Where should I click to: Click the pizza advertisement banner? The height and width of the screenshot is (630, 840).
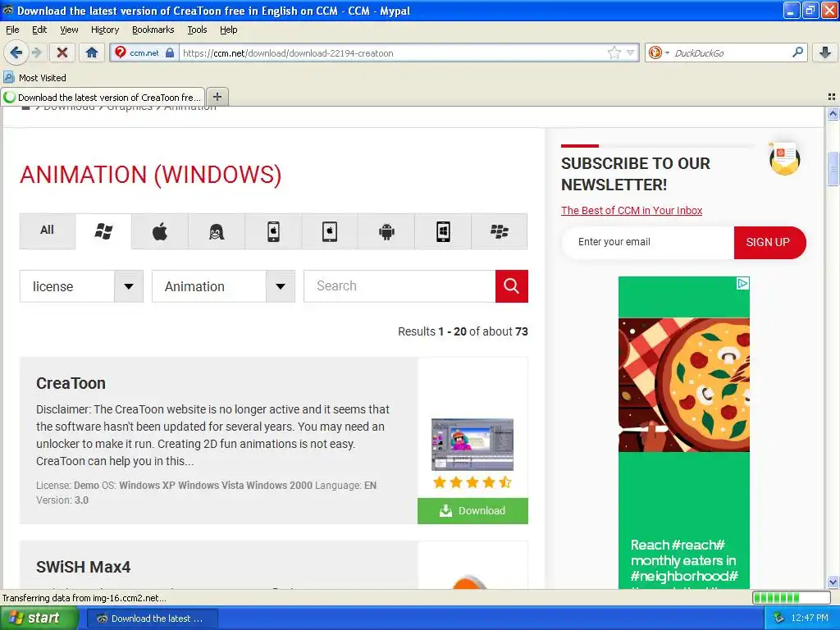click(684, 433)
